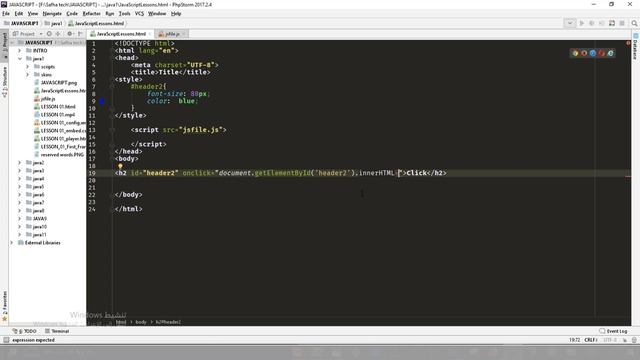This screenshot has height=360, width=640.
Task: Open the TODO tool window
Action: [x=25, y=331]
